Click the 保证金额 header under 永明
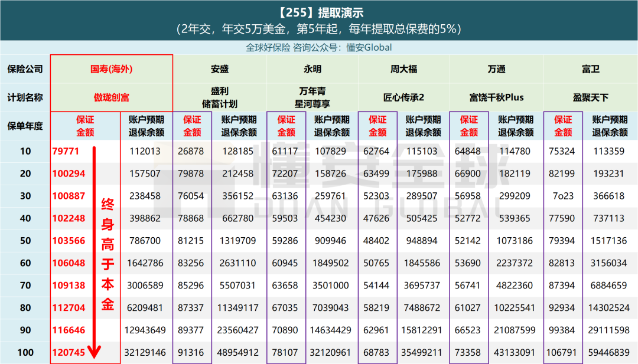 (x=287, y=126)
